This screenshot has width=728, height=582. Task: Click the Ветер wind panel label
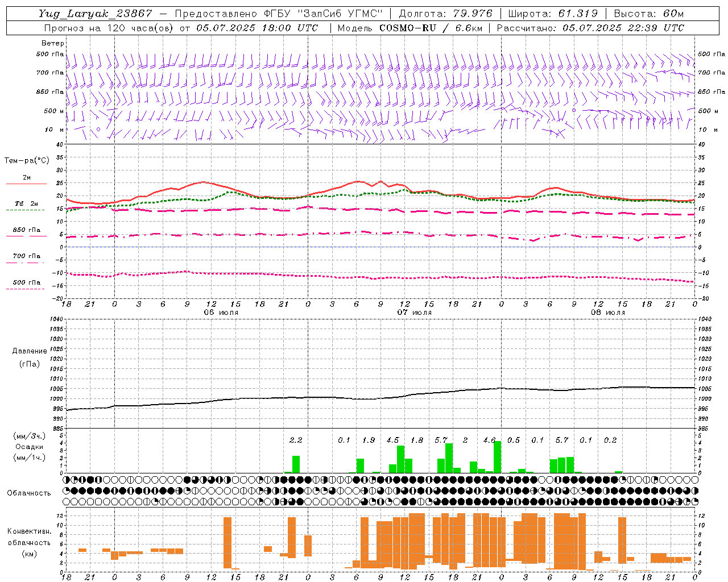(x=53, y=43)
